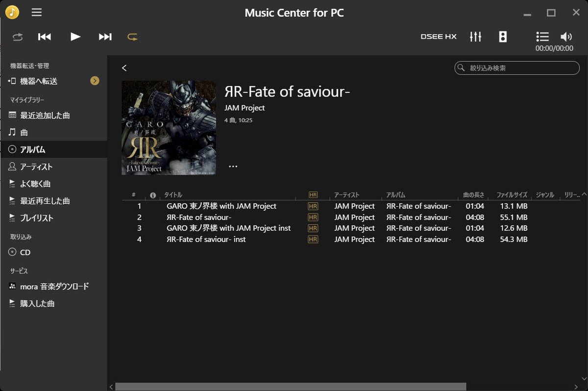Select GARO 東ノ界楼 with JAM Project inst
The width and height of the screenshot is (588, 391).
(x=228, y=228)
